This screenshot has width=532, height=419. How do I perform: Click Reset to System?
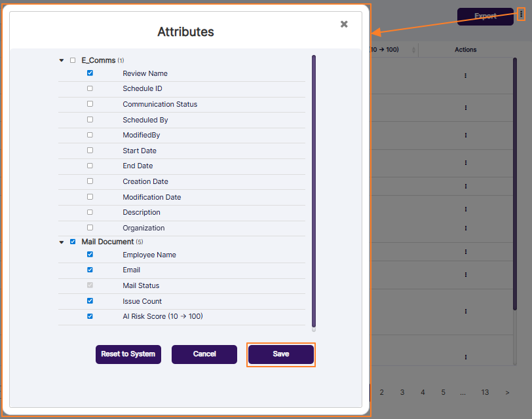(x=128, y=354)
